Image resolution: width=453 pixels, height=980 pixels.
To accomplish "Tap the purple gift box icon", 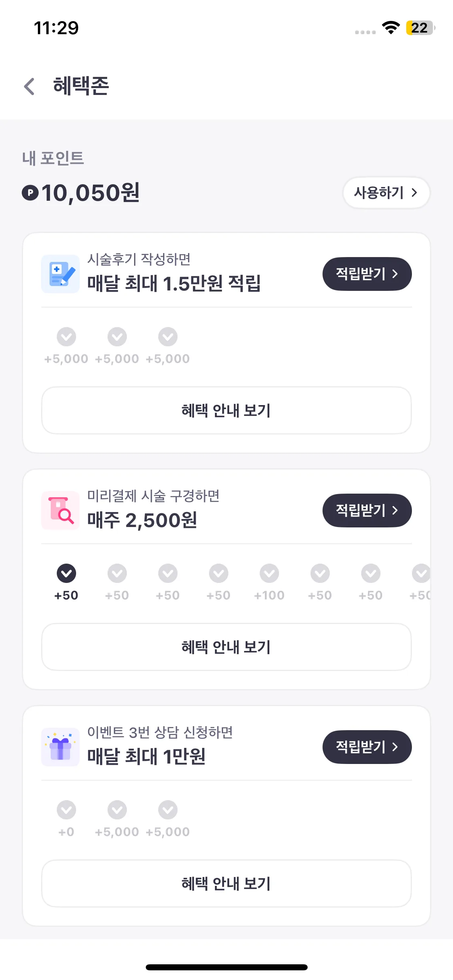I will (60, 747).
